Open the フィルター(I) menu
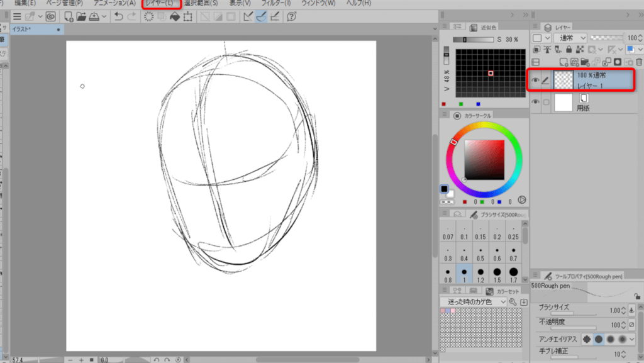The image size is (644, 363). pyautogui.click(x=276, y=3)
